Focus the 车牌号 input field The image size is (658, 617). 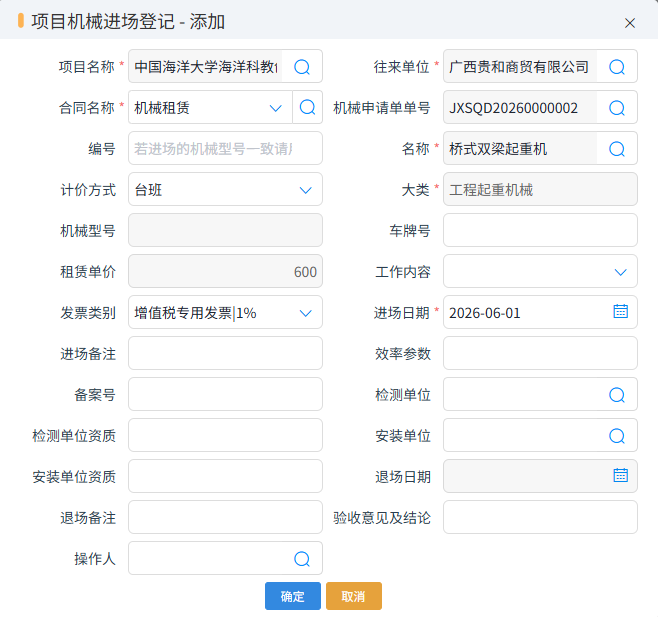(x=540, y=230)
